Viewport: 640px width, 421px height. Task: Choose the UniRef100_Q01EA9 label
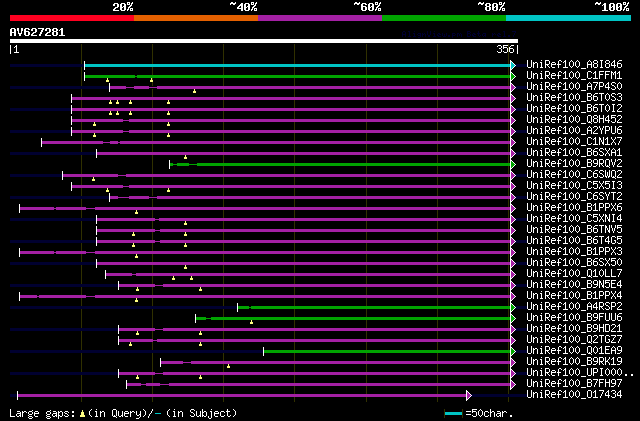pyautogui.click(x=574, y=351)
